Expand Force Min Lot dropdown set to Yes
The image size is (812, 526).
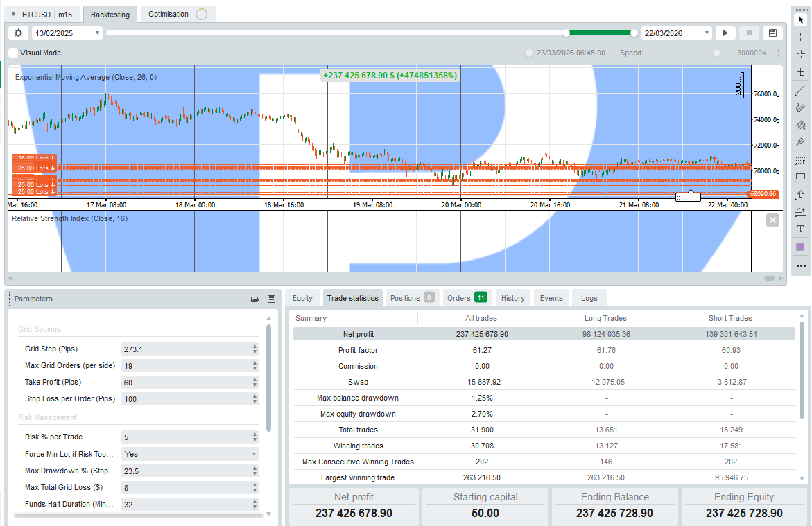[254, 454]
